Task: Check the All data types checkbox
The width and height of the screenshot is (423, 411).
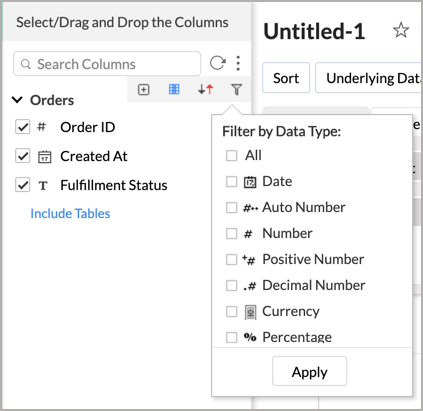Action: point(231,155)
